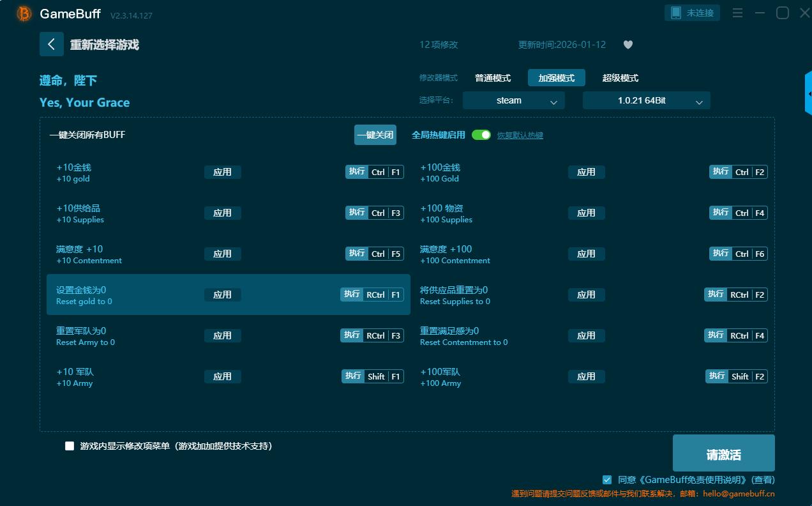Click the +100 Gold subtitle text
Viewport: 812px width, 506px height.
[439, 179]
